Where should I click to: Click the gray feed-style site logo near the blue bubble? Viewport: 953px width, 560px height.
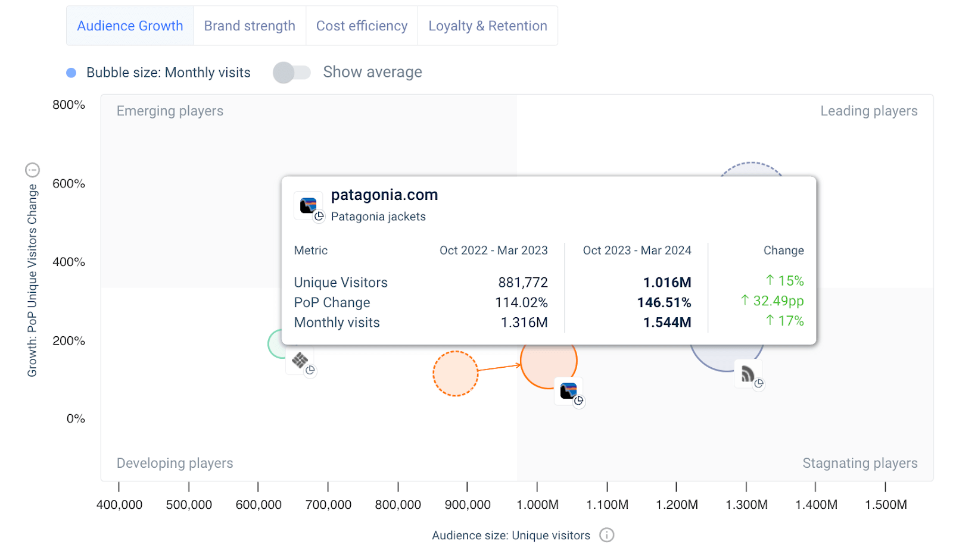click(x=748, y=374)
